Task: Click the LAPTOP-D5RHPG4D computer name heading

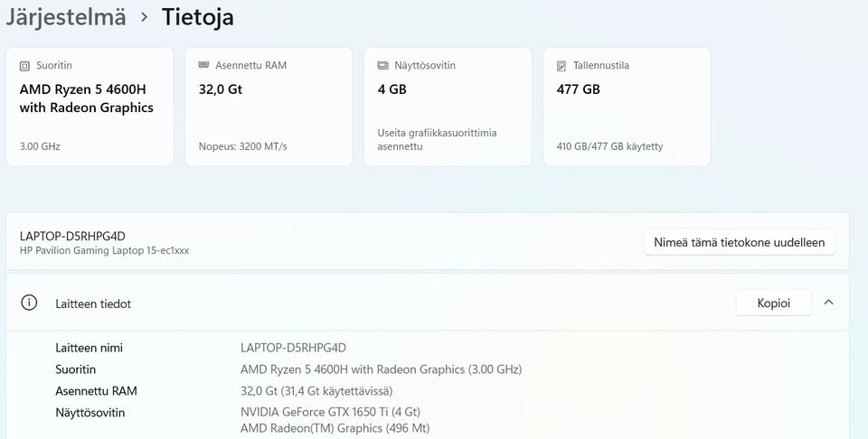Action: 72,236
